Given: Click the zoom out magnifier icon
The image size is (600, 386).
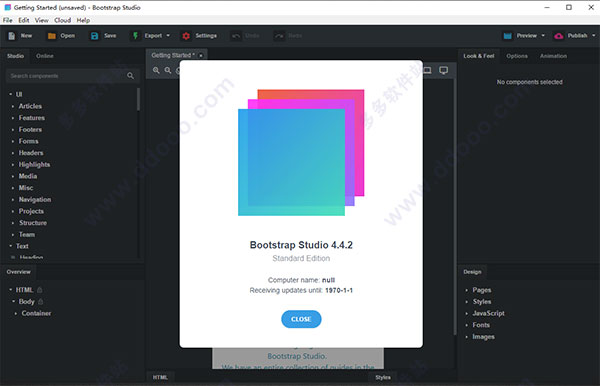Looking at the screenshot, I should tap(168, 70).
